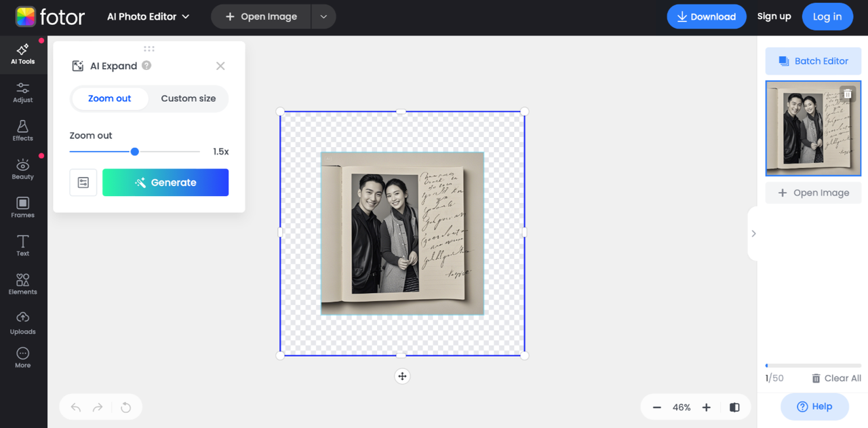Click the Undo arrow
Screen dimensions: 868x428
click(76, 408)
